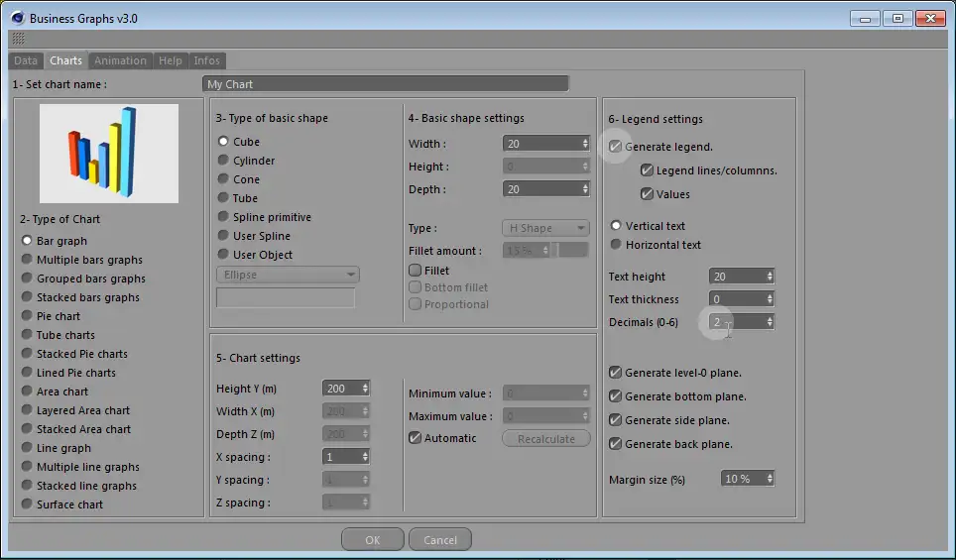956x560 pixels.
Task: Choose Spline primitive shape
Action: pos(264,217)
